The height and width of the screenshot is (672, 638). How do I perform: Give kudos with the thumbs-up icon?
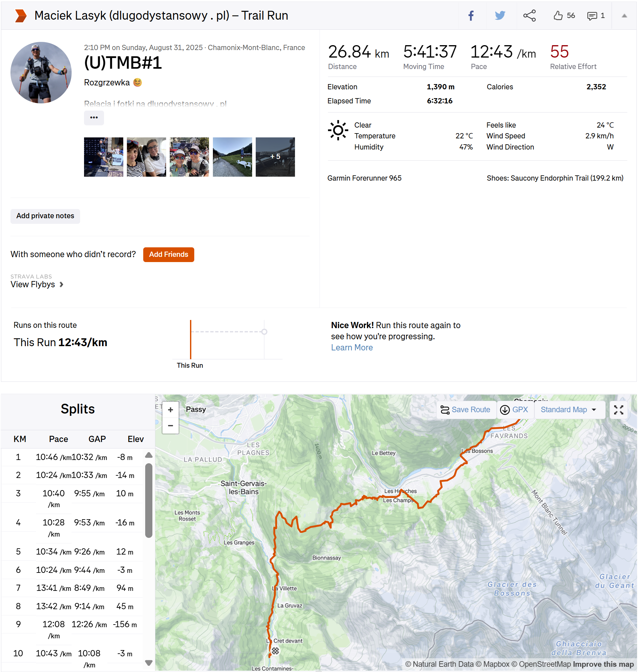[558, 16]
